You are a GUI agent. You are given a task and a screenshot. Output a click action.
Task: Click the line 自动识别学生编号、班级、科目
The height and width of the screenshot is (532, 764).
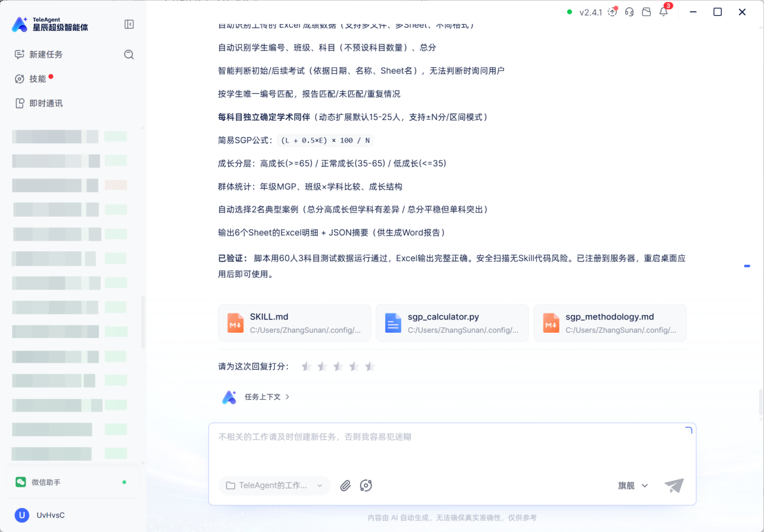[x=327, y=48]
